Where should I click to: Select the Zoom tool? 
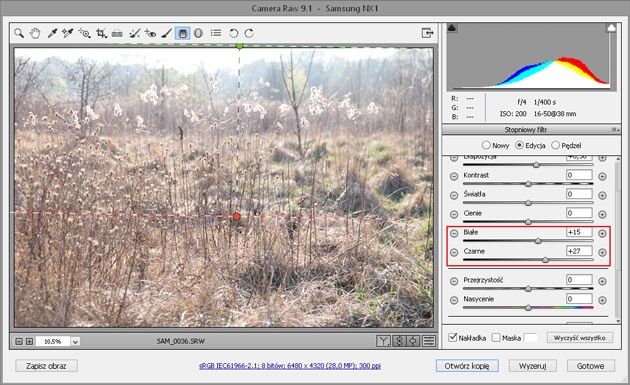click(19, 33)
